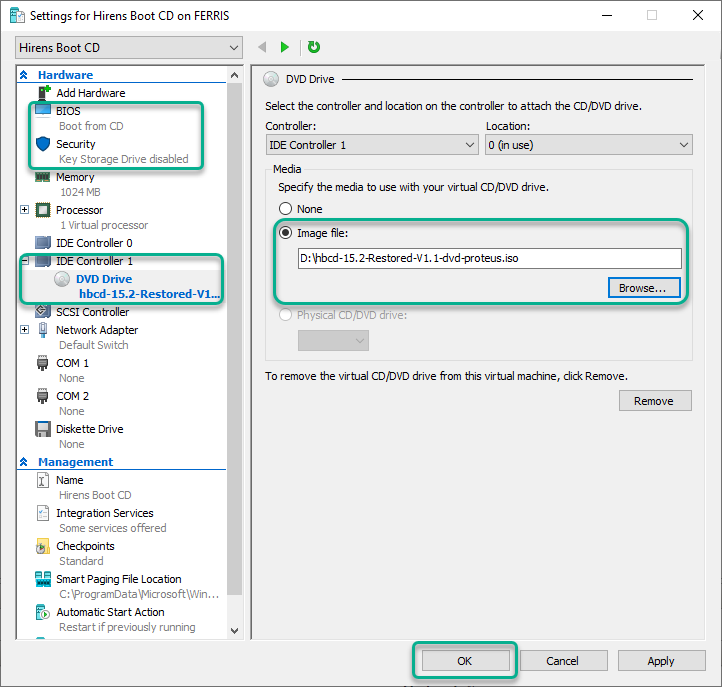Select the SCSI Controller item

[93, 312]
